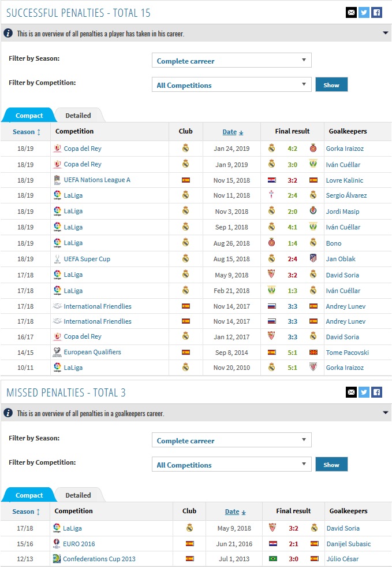Screen dimensions: 392x567
Task: Open the top Filter by Season dropdown
Action: point(231,61)
